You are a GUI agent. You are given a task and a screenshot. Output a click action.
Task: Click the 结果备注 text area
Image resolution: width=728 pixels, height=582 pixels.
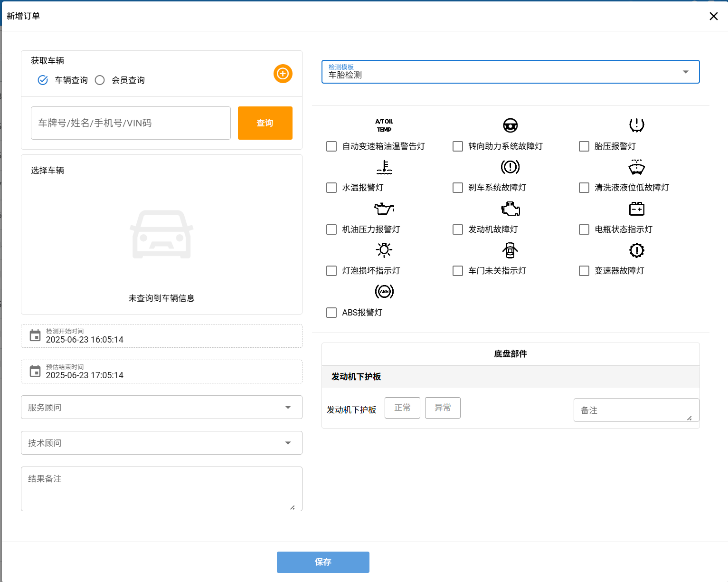[161, 489]
